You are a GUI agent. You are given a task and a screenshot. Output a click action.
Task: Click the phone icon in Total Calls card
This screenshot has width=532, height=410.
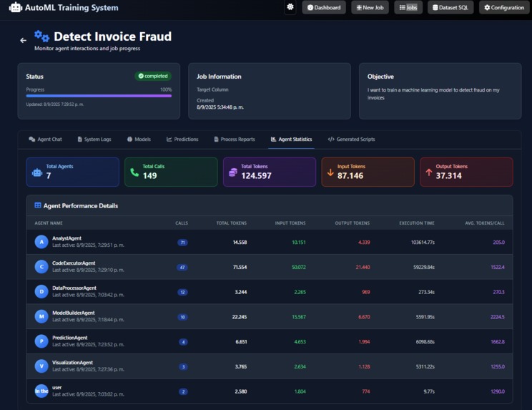(x=134, y=172)
